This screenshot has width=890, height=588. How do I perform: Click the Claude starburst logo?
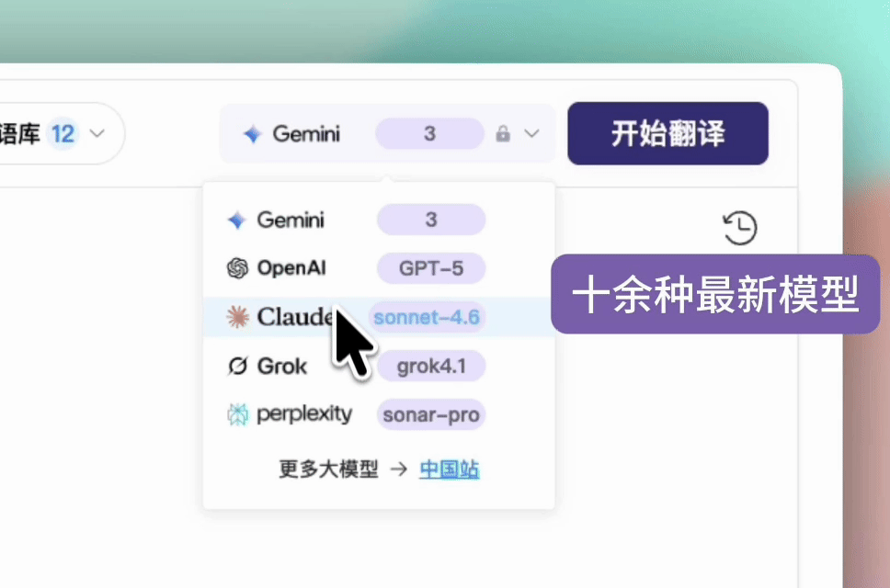[x=237, y=317]
